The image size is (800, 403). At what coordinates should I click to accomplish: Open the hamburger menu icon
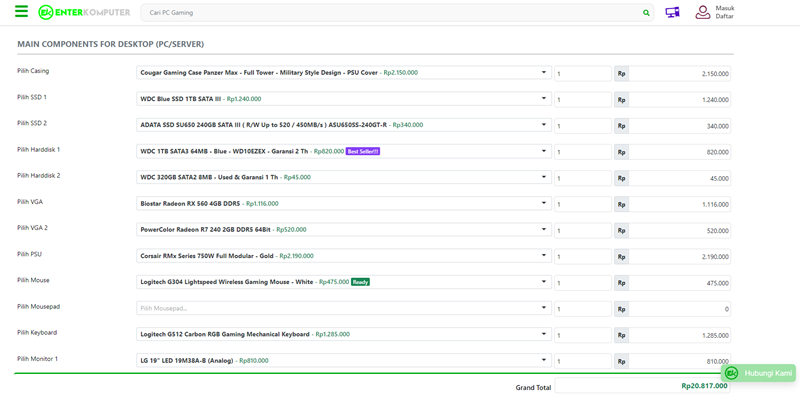(21, 12)
